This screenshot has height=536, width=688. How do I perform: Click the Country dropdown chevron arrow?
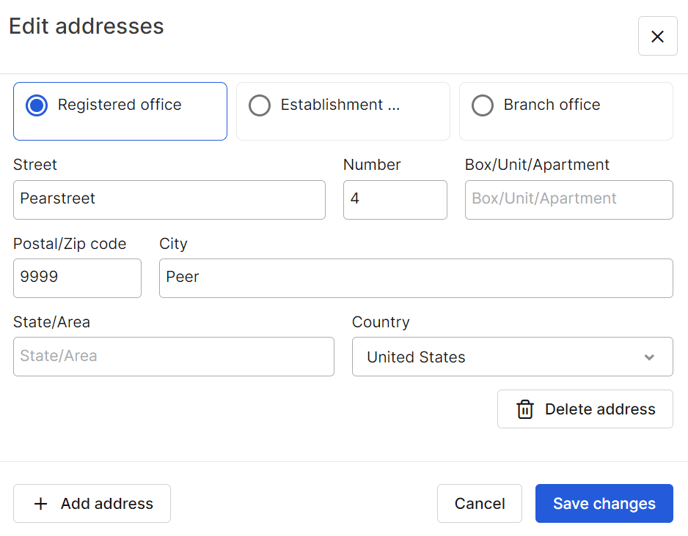pyautogui.click(x=649, y=357)
